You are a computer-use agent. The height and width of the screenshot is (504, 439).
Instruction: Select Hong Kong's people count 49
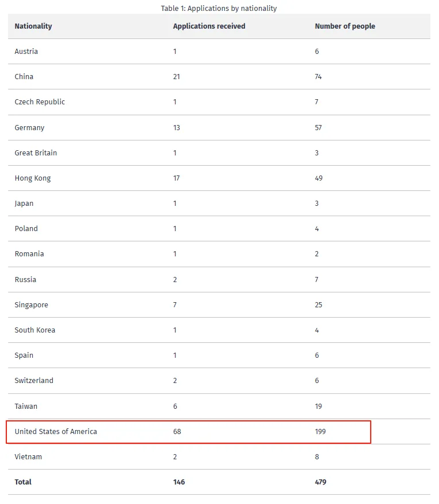(x=318, y=178)
